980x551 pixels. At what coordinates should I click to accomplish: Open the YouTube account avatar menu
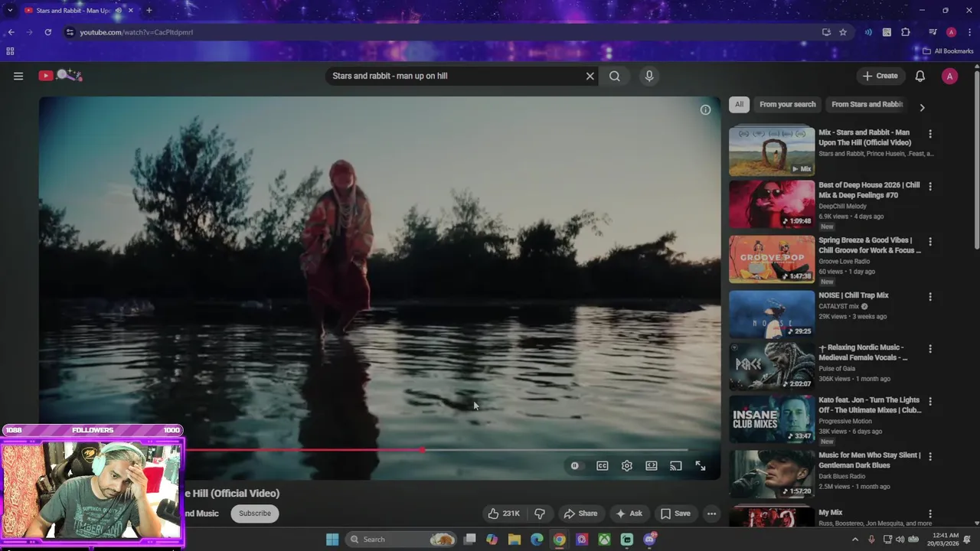tap(949, 76)
